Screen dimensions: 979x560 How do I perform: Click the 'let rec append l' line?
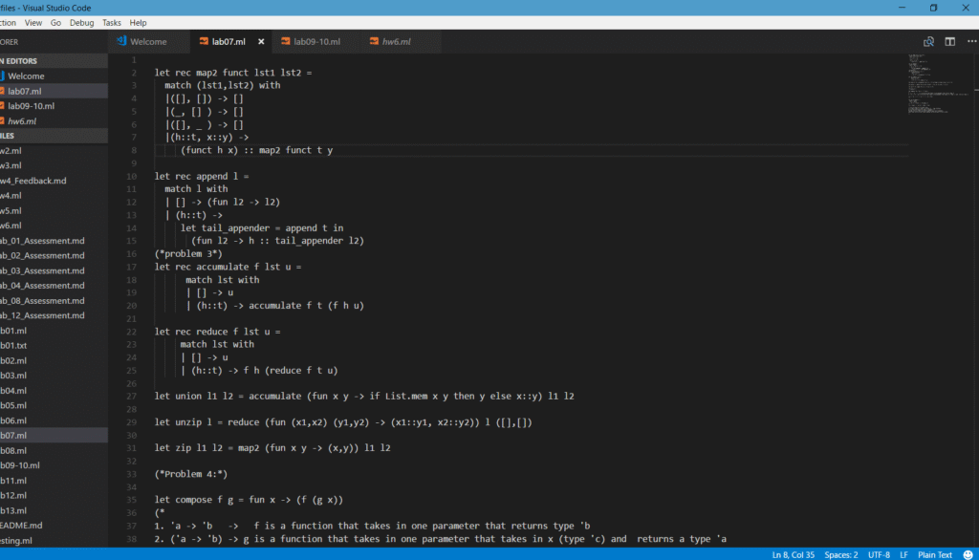(202, 176)
